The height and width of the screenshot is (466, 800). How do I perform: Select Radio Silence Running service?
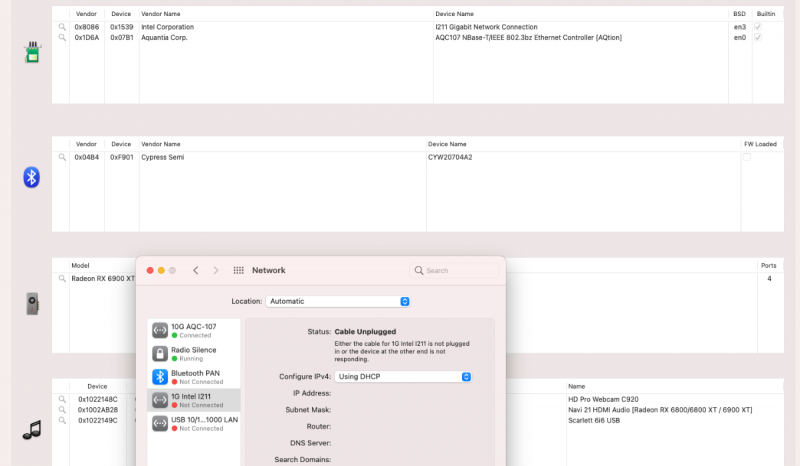(x=194, y=354)
